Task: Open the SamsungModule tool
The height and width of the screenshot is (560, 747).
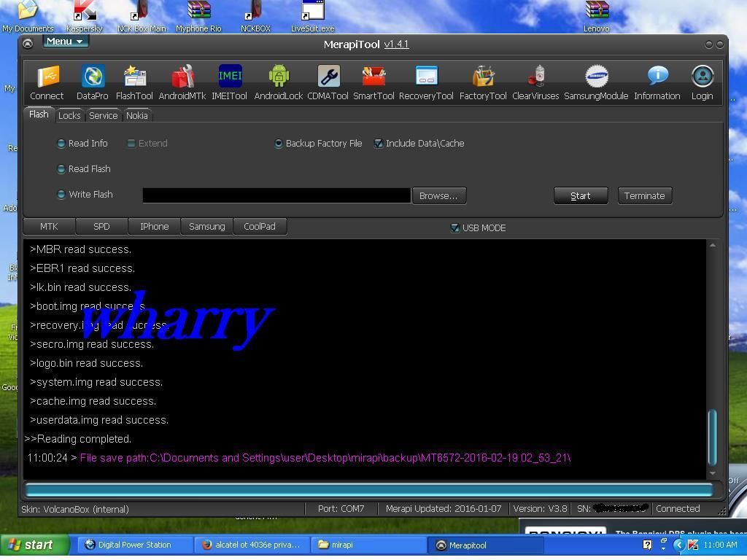Action: click(x=597, y=83)
